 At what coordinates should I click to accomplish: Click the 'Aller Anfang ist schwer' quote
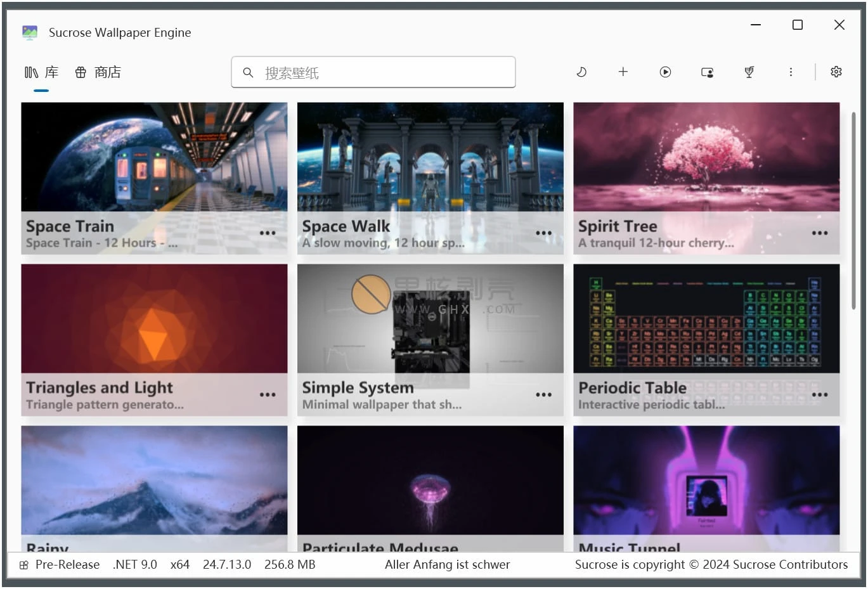447,565
